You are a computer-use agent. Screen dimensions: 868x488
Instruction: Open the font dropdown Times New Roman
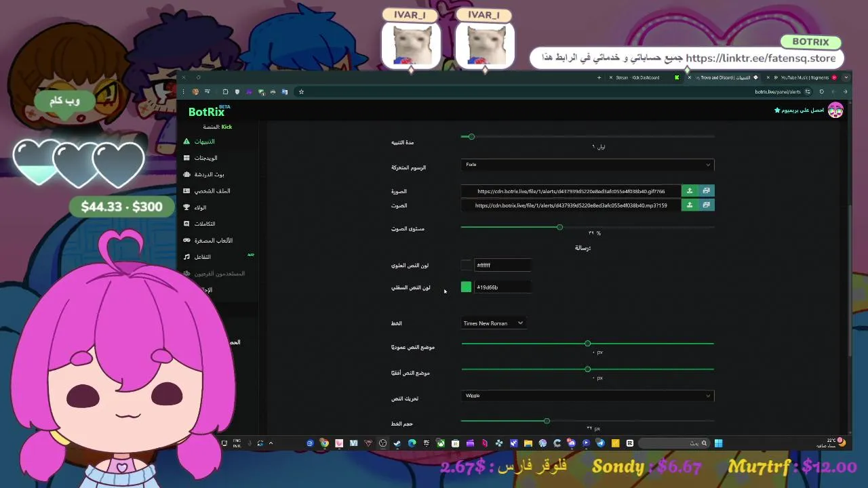coord(493,323)
